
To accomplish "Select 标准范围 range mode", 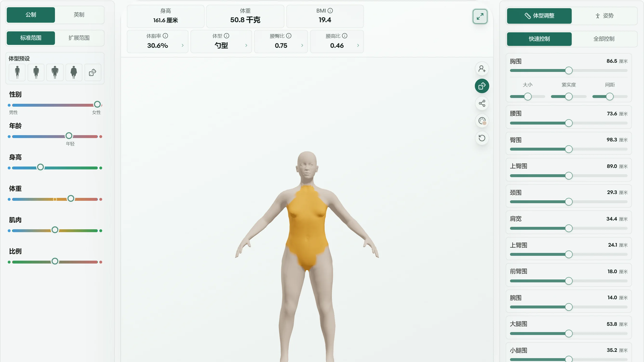I will tap(31, 38).
